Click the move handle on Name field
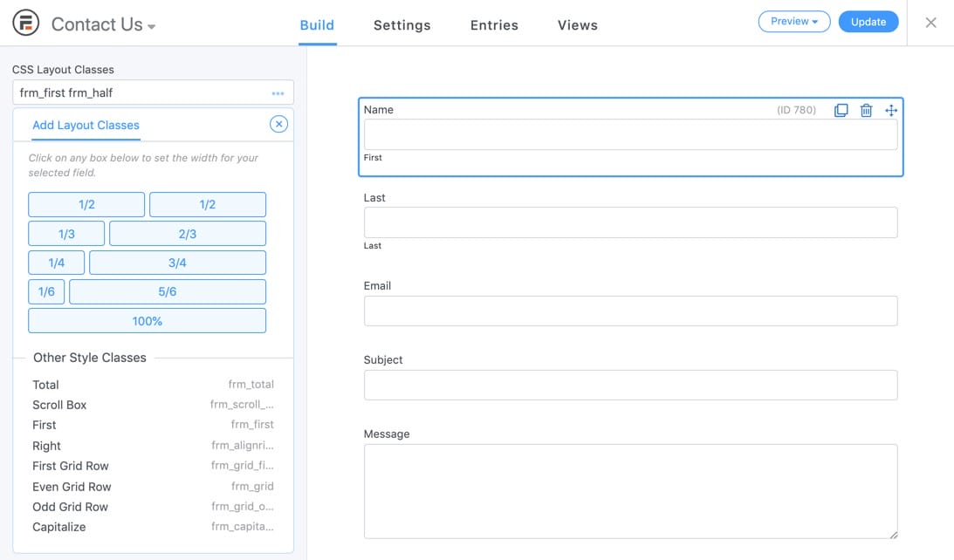 [x=890, y=111]
